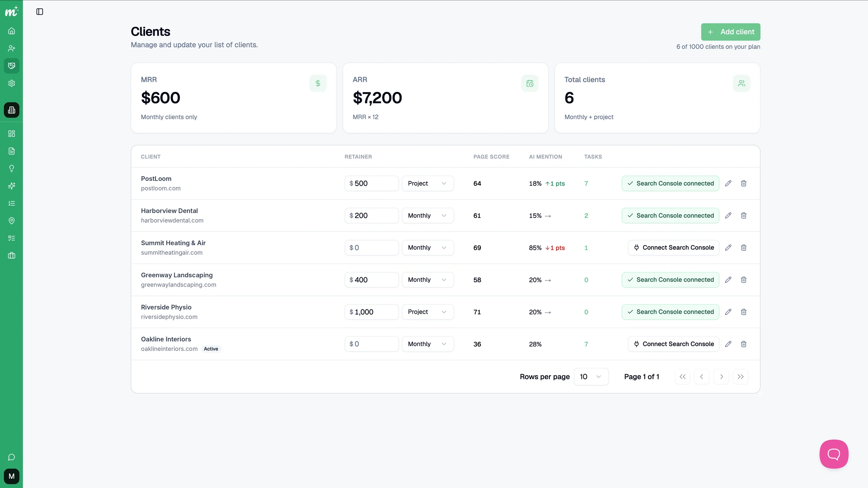Edit Greenway Landscaping with pencil icon
This screenshot has width=868, height=488.
pyautogui.click(x=728, y=280)
